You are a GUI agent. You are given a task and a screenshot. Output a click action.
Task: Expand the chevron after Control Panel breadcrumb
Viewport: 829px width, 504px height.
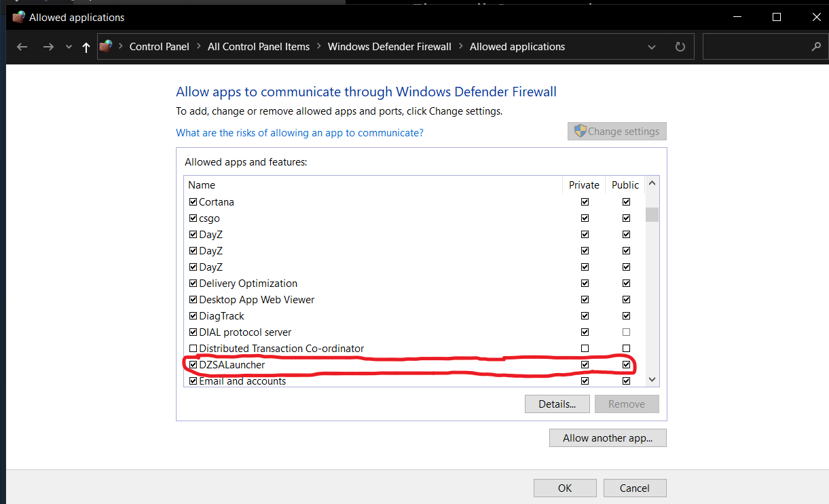tap(198, 47)
